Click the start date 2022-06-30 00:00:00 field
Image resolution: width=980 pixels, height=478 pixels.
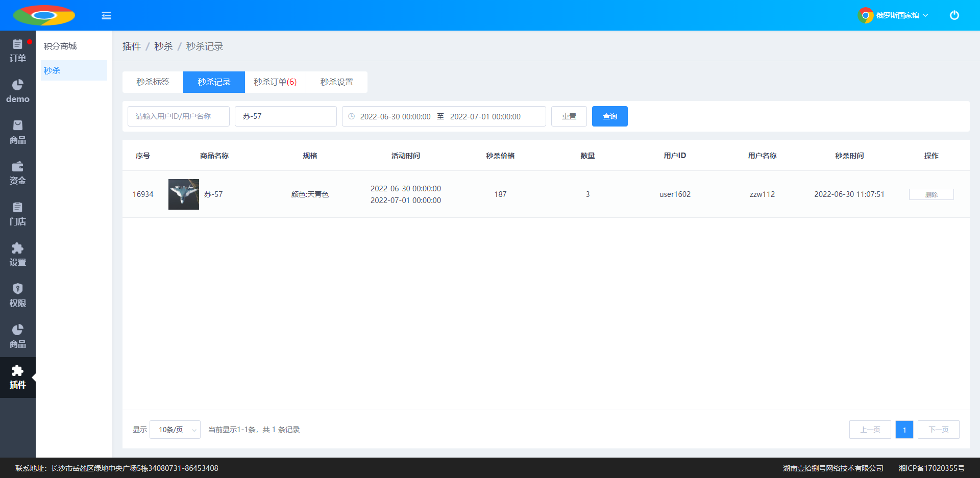(395, 116)
